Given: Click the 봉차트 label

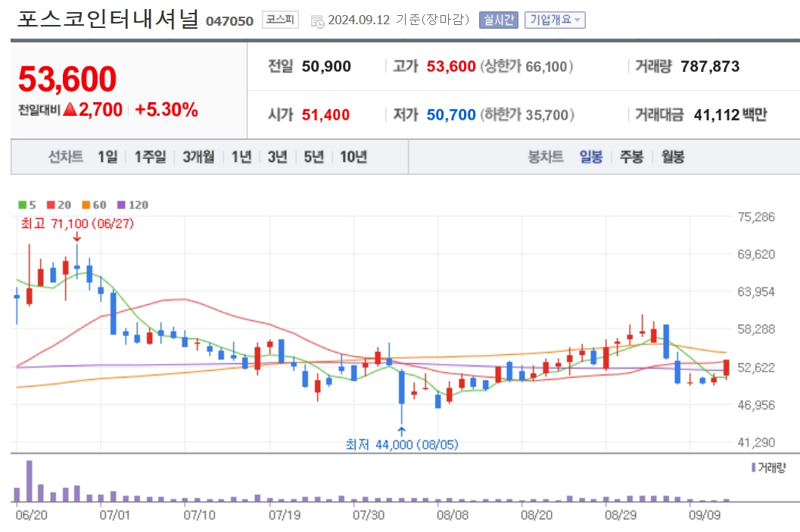Looking at the screenshot, I should coord(546,157).
